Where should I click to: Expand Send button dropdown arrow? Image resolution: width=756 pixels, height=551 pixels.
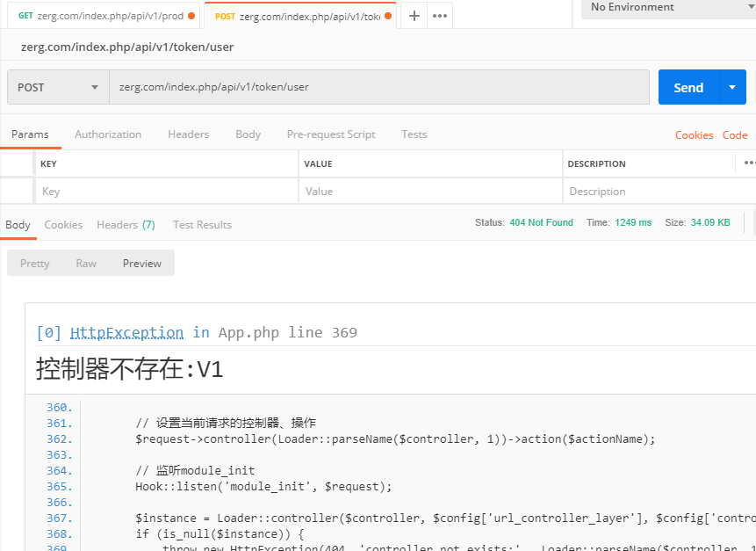click(x=732, y=87)
